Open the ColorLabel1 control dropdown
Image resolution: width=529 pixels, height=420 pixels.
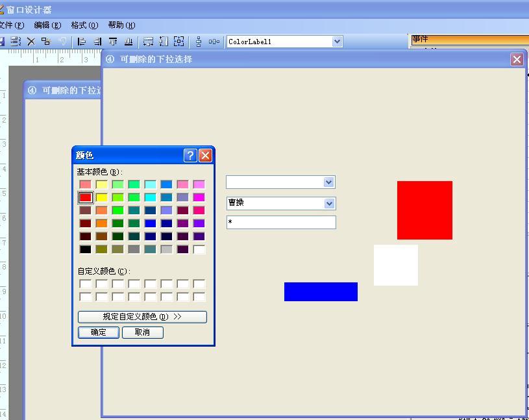pyautogui.click(x=337, y=42)
